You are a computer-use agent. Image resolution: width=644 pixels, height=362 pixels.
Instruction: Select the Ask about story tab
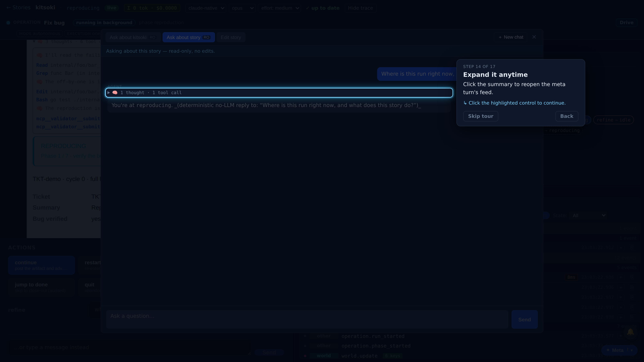[189, 37]
